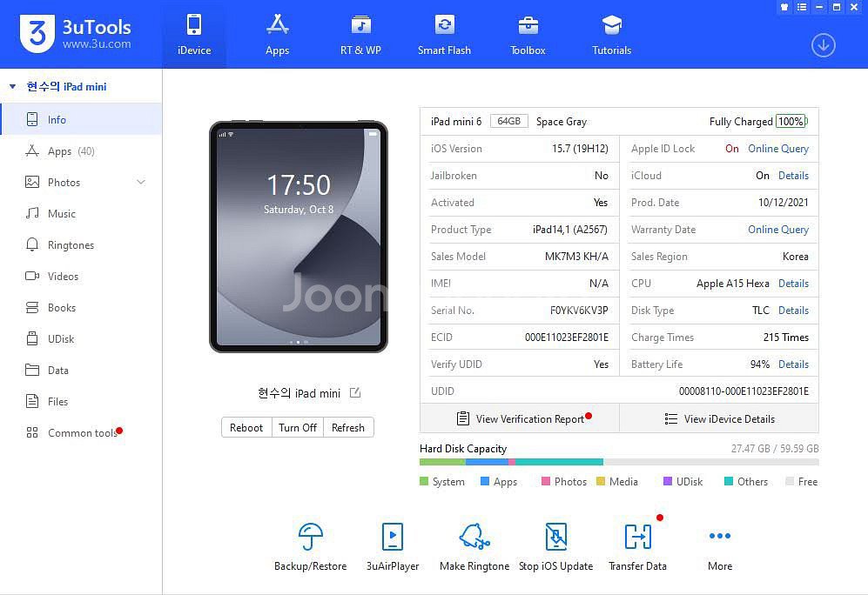Screen dimensions: 868x595
Task: Go to the RT & WP tab
Action: pyautogui.click(x=361, y=34)
